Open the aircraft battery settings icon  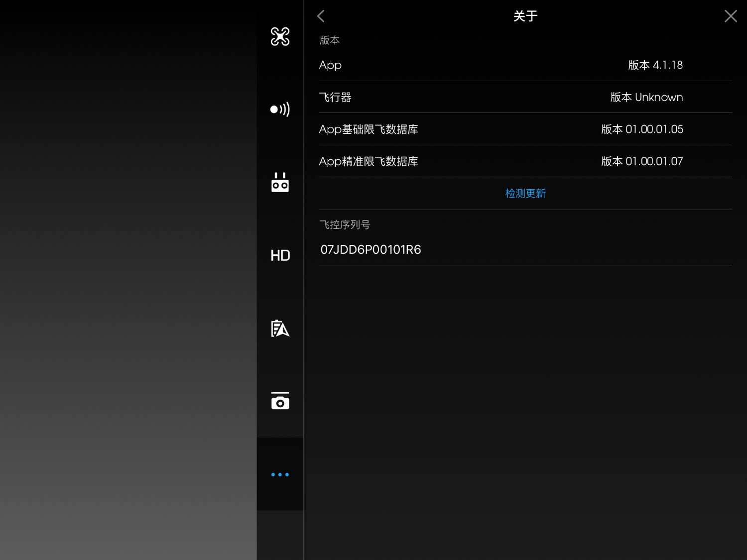point(280,328)
